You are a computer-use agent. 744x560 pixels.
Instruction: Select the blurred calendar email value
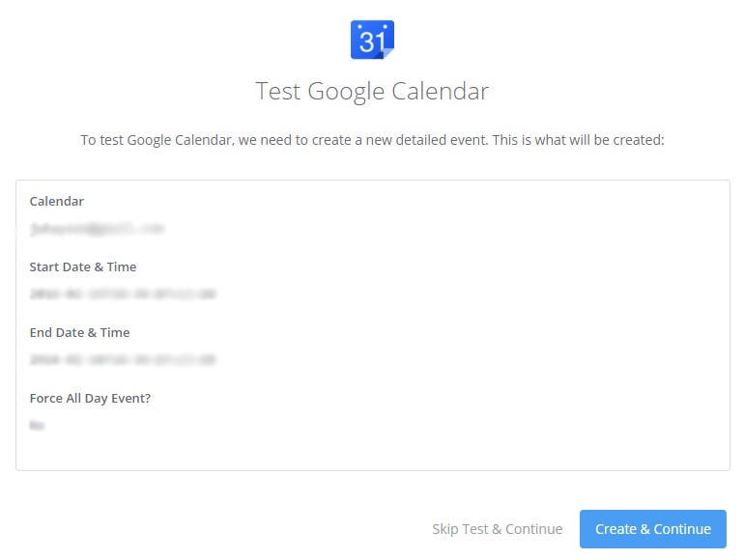coord(97,229)
